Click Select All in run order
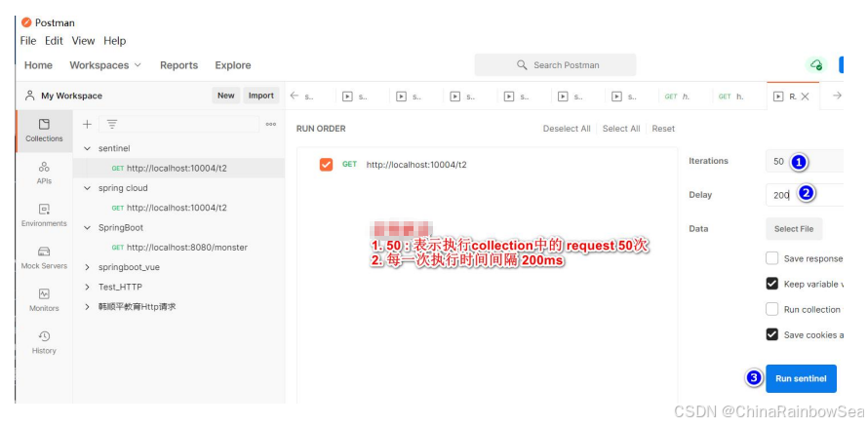This screenshot has width=868, height=426. [x=621, y=129]
